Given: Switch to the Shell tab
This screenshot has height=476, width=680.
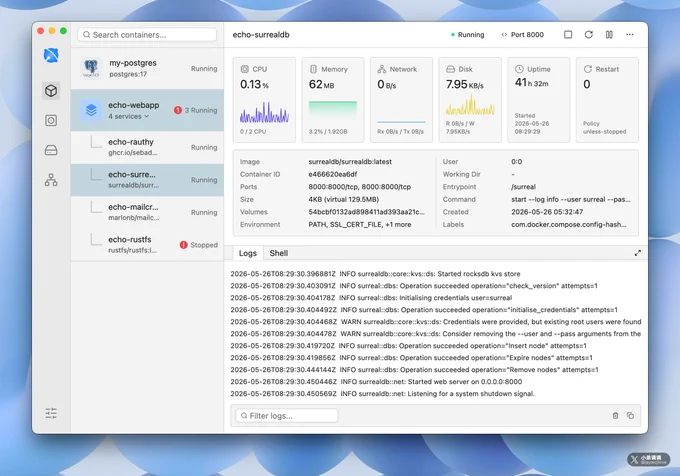Looking at the screenshot, I should 278,253.
